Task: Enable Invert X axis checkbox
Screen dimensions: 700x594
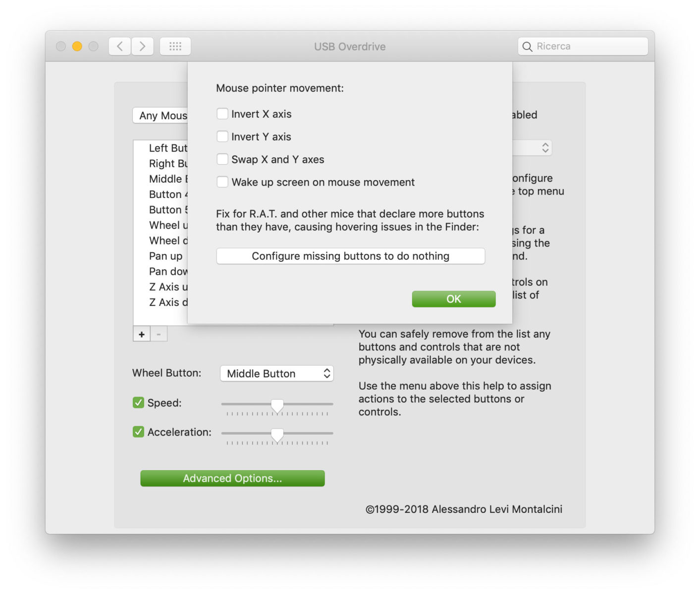Action: [222, 114]
